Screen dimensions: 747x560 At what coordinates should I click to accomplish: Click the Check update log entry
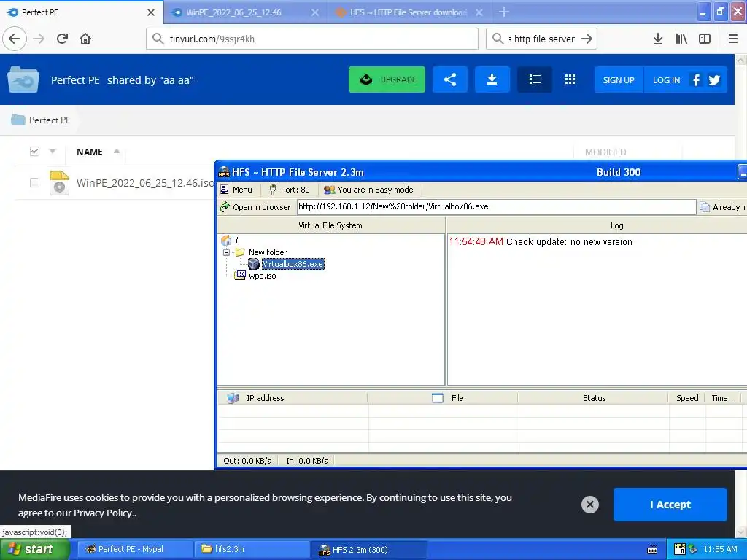point(541,241)
